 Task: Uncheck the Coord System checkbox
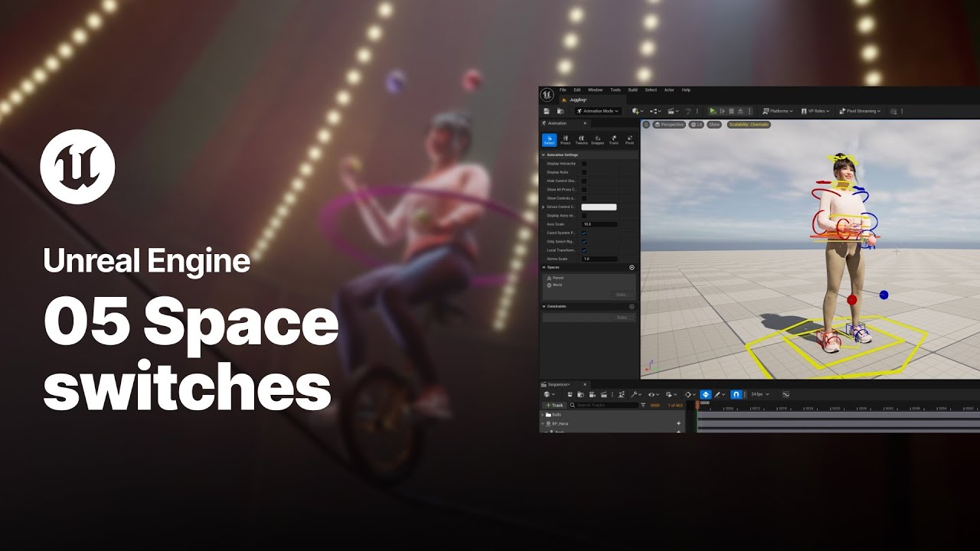[x=584, y=233]
